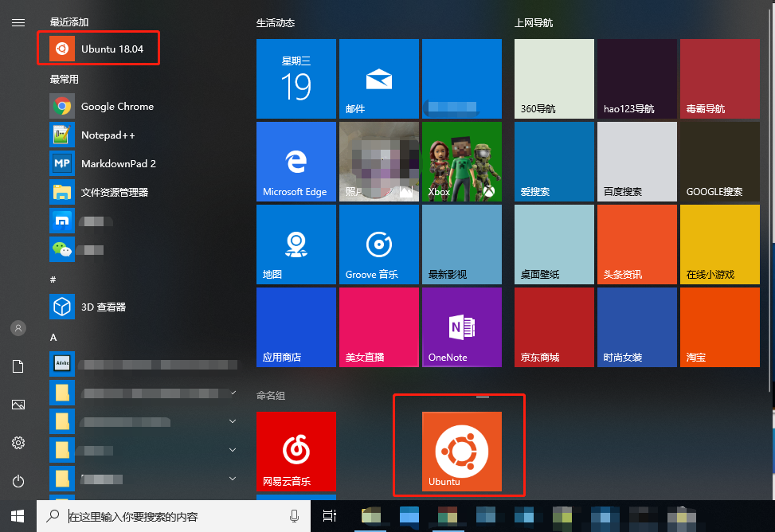Image resolution: width=775 pixels, height=532 pixels.
Task: Open the 京东商城 tile
Action: pyautogui.click(x=554, y=327)
